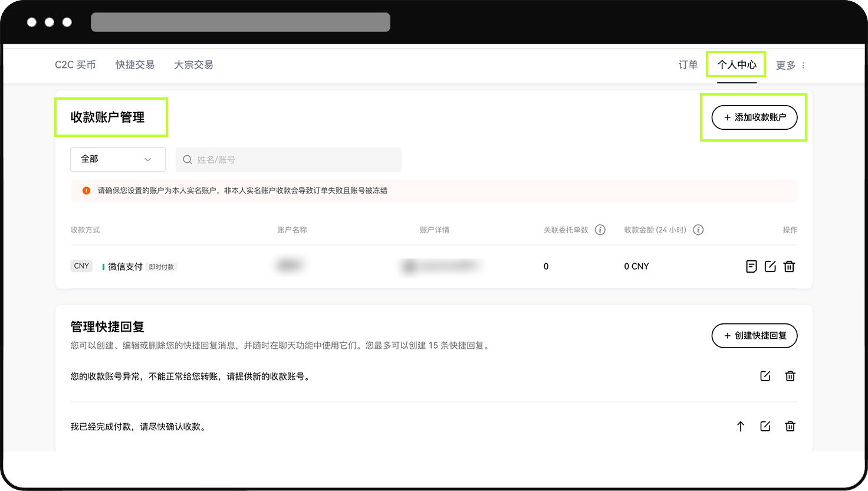
Task: Edit the 收款账号异常 quick reply
Action: (x=765, y=376)
